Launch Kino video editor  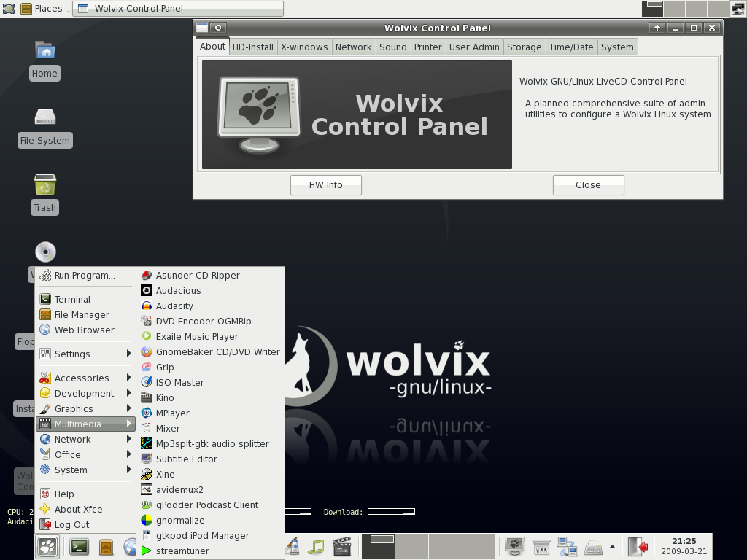click(210, 397)
